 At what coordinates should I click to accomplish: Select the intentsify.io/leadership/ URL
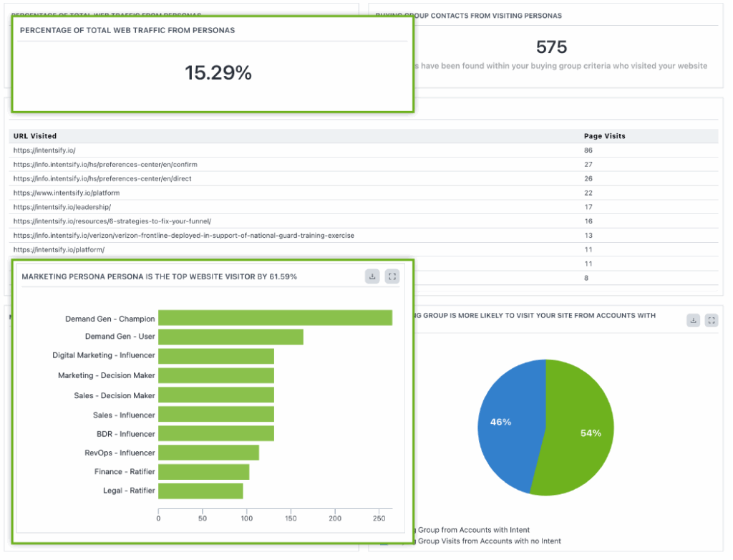tap(62, 207)
